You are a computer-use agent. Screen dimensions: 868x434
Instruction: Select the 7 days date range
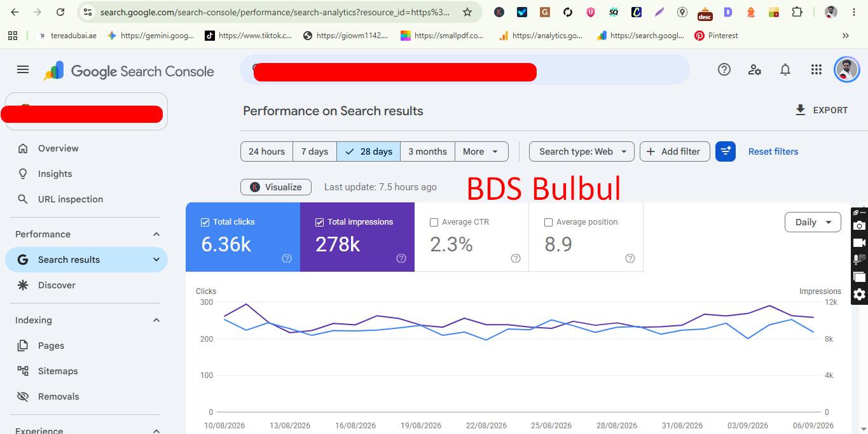[x=315, y=151]
